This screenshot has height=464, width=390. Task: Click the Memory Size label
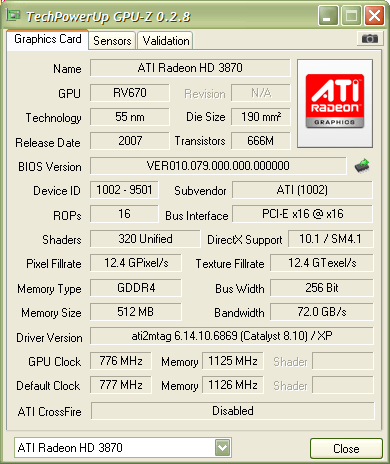tap(51, 313)
